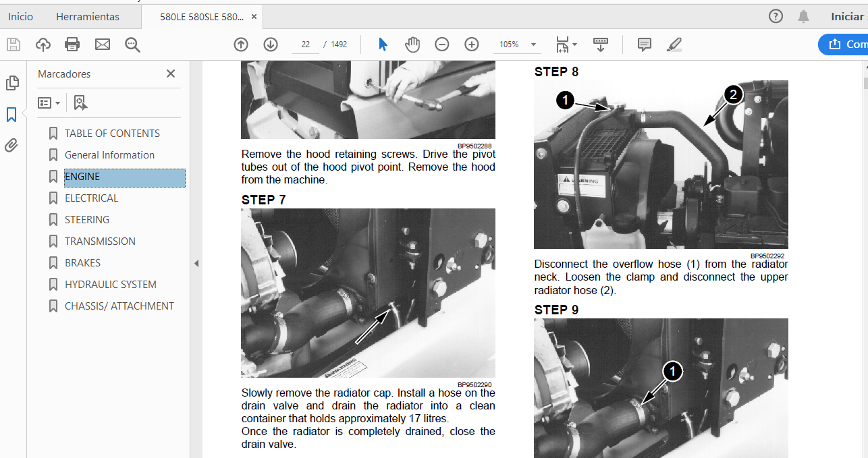Go to next page arrow
This screenshot has height=458, width=868.
coord(271,45)
